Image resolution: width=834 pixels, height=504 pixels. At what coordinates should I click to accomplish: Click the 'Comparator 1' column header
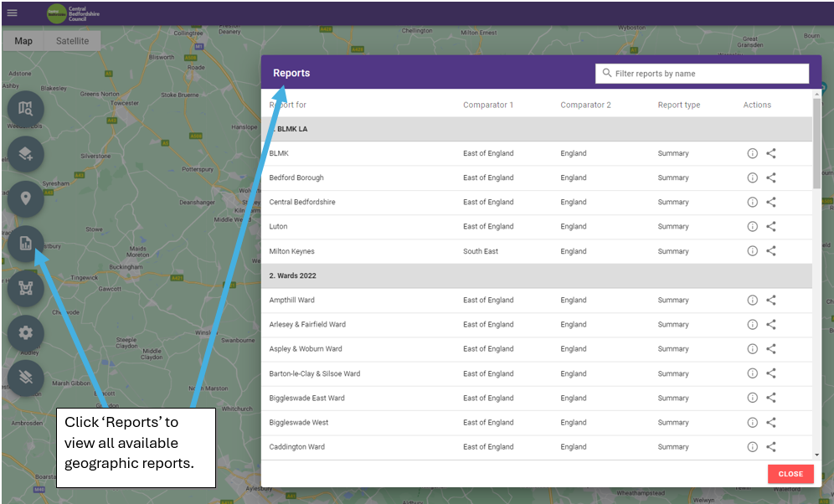tap(487, 105)
